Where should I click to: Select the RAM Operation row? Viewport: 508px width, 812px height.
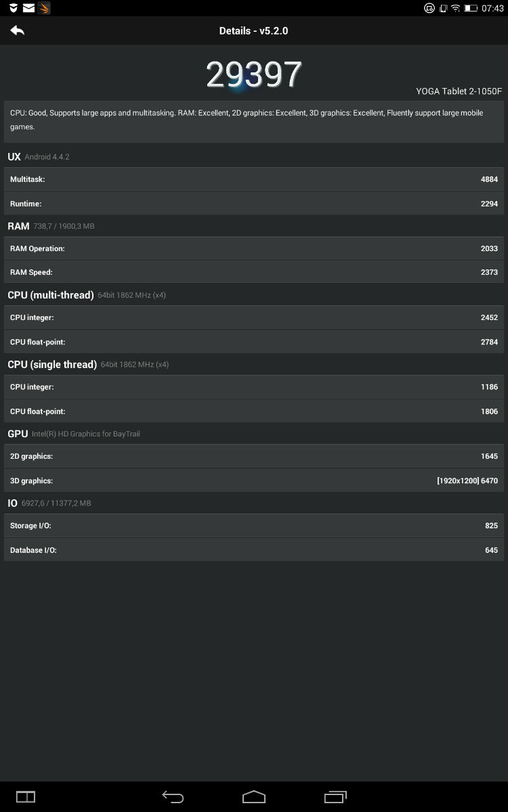254,248
